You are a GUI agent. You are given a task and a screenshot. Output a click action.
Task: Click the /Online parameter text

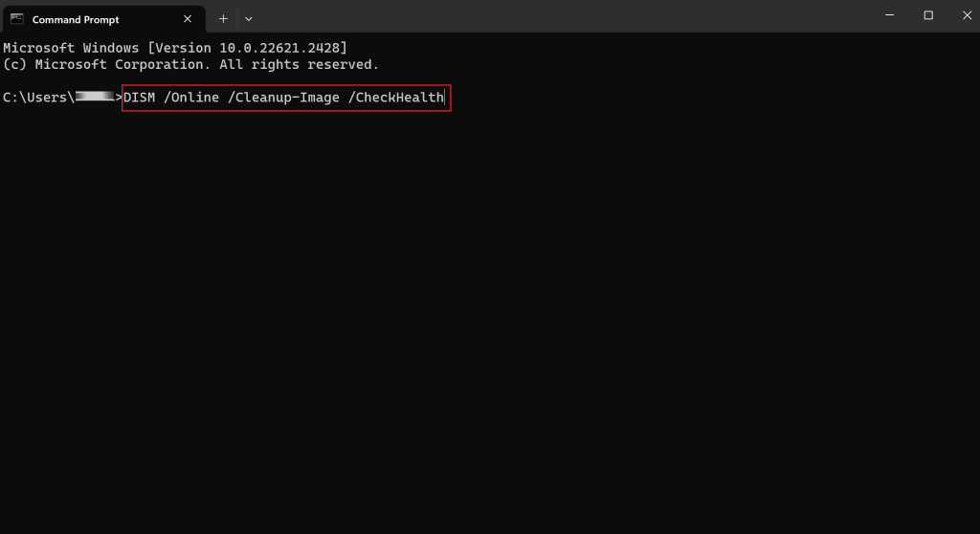click(192, 98)
